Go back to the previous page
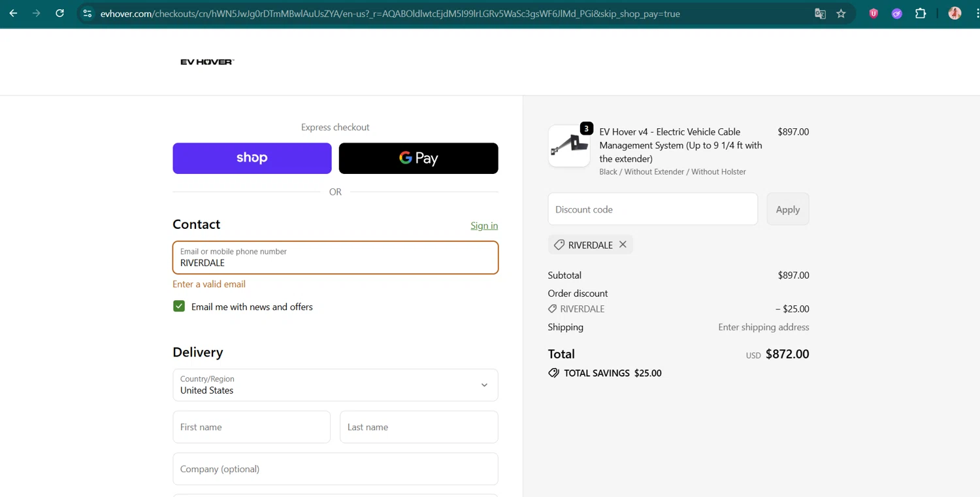The width and height of the screenshot is (980, 497). [x=13, y=13]
